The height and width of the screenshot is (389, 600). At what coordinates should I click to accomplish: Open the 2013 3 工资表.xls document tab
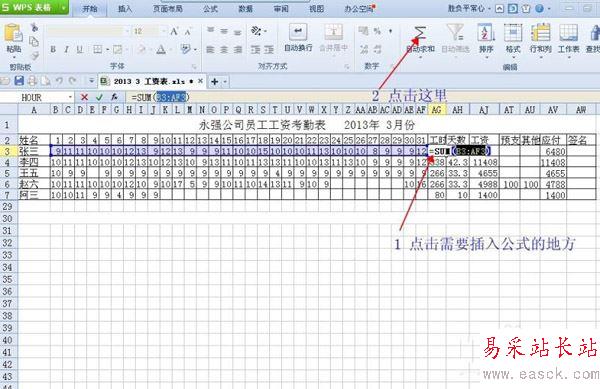point(149,81)
